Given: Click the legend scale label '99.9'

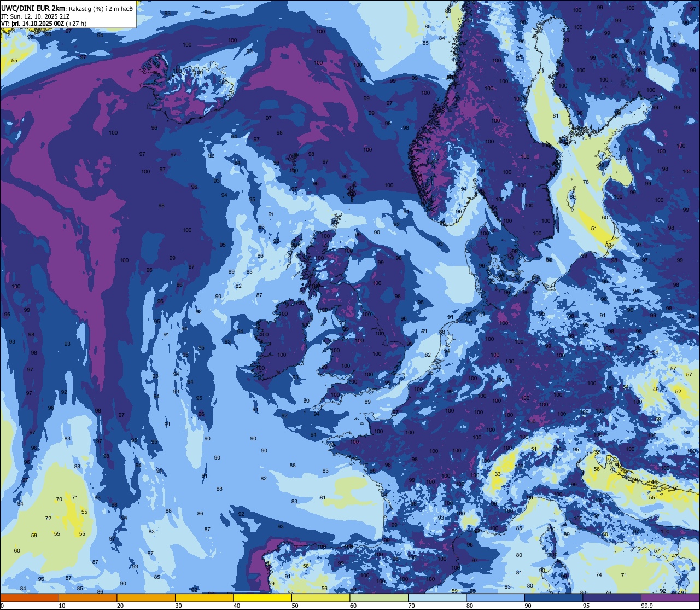Looking at the screenshot, I should [647, 606].
